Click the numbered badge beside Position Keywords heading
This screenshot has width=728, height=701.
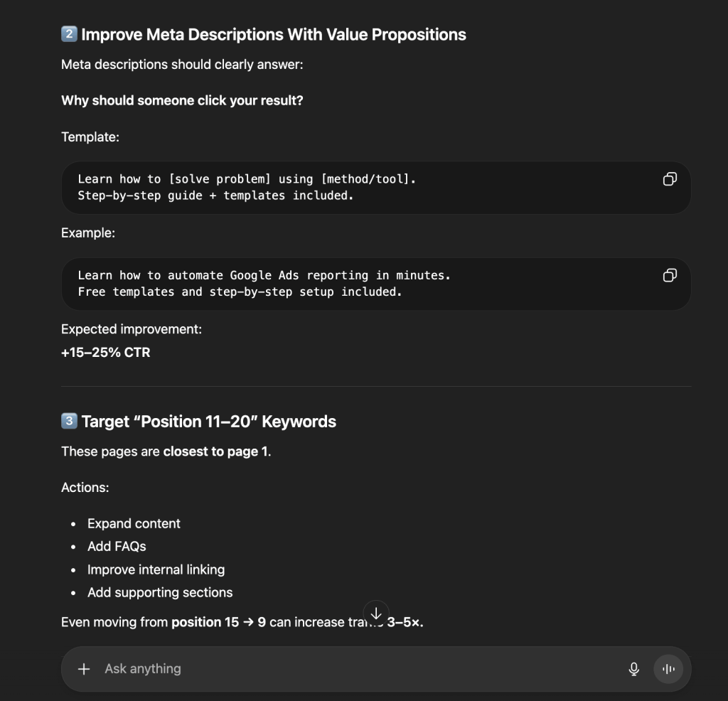click(x=68, y=420)
